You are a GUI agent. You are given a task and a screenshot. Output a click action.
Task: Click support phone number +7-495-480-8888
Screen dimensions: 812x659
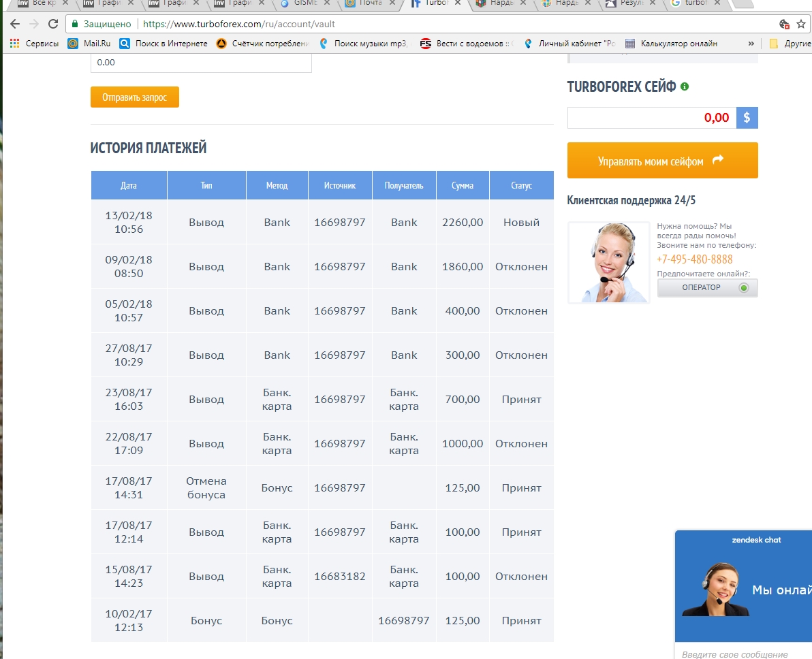(x=694, y=259)
